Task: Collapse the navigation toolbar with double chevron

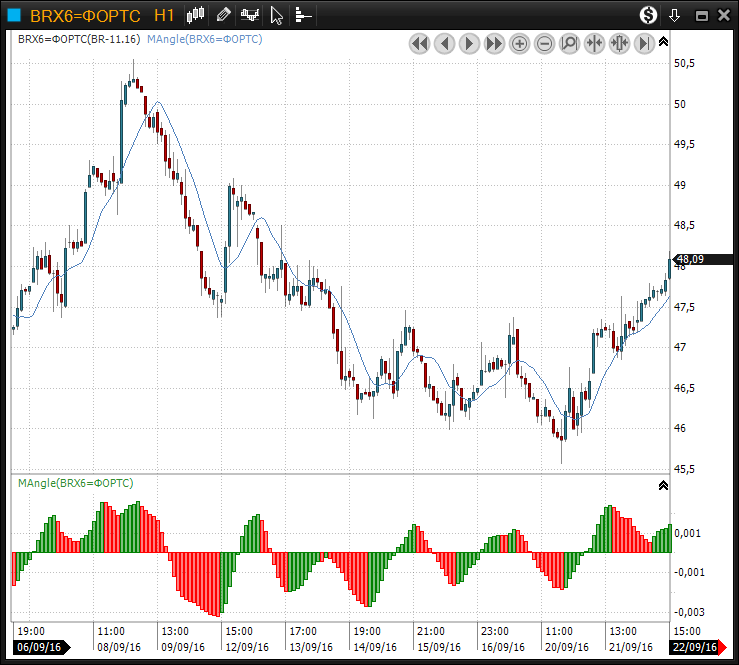Action: 663,41
